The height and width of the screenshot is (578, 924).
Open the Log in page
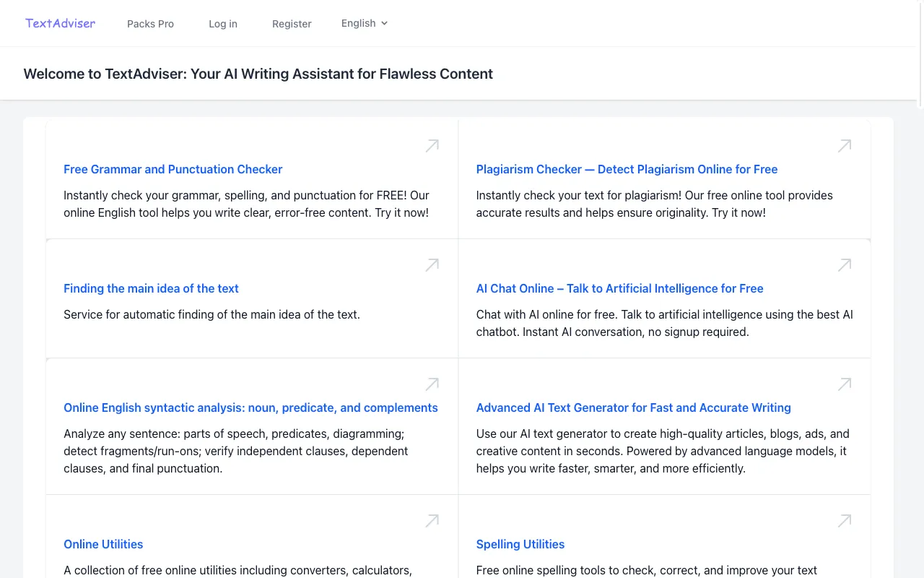pos(223,24)
